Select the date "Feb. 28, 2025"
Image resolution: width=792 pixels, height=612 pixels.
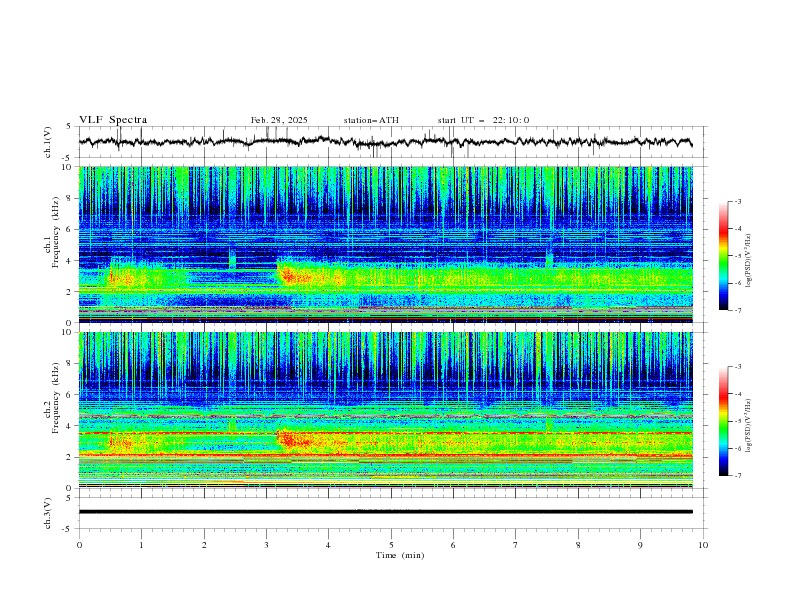pyautogui.click(x=279, y=120)
